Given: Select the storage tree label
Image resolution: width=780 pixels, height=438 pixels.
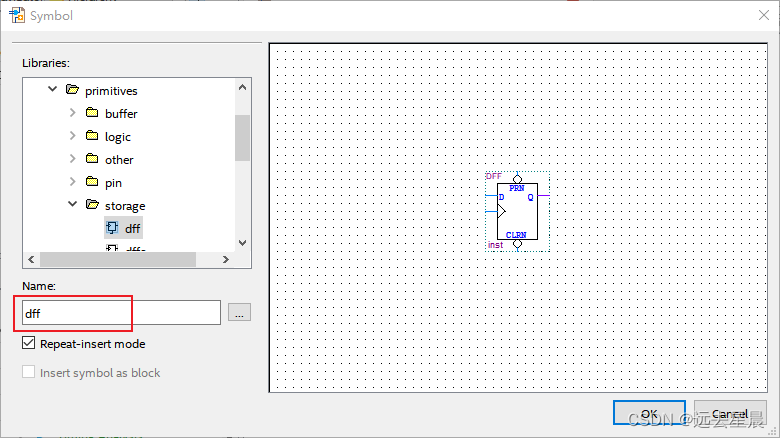Looking at the screenshot, I should pyautogui.click(x=125, y=206).
